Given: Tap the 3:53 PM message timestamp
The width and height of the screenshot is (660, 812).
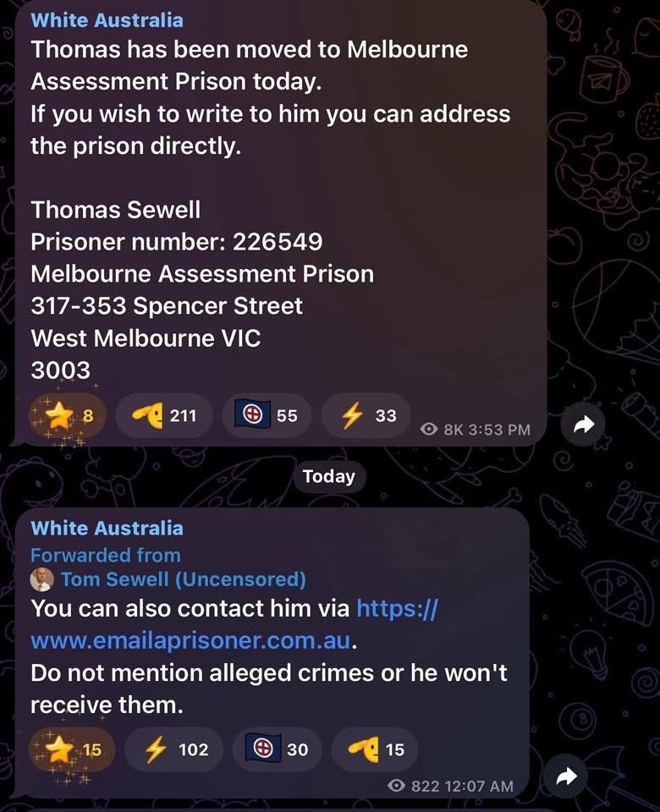Looking at the screenshot, I should coord(499,430).
